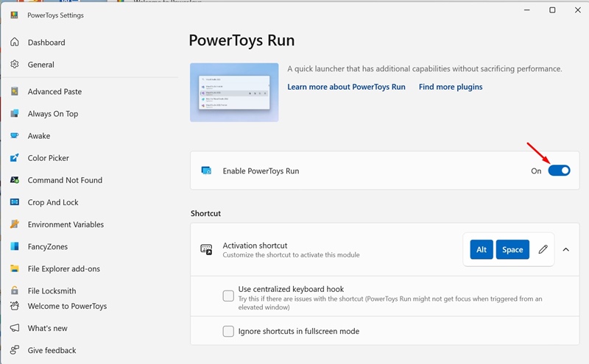Go to Awake settings
589x364 pixels.
(x=39, y=136)
